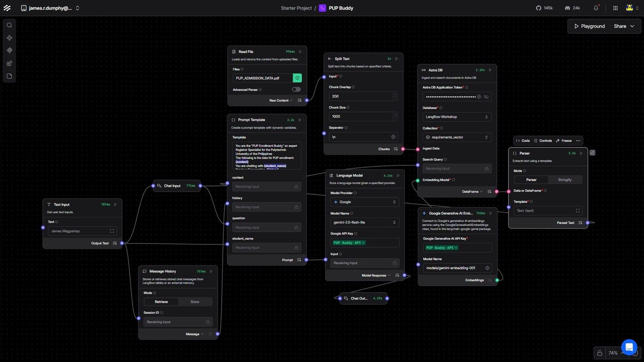Open the support chat bubble
The image size is (644, 362).
(629, 347)
